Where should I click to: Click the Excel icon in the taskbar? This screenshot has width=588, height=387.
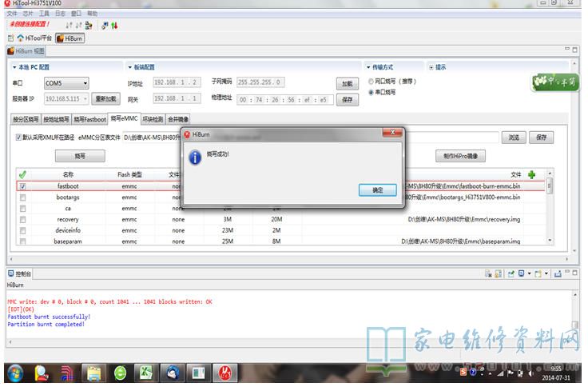pos(146,373)
